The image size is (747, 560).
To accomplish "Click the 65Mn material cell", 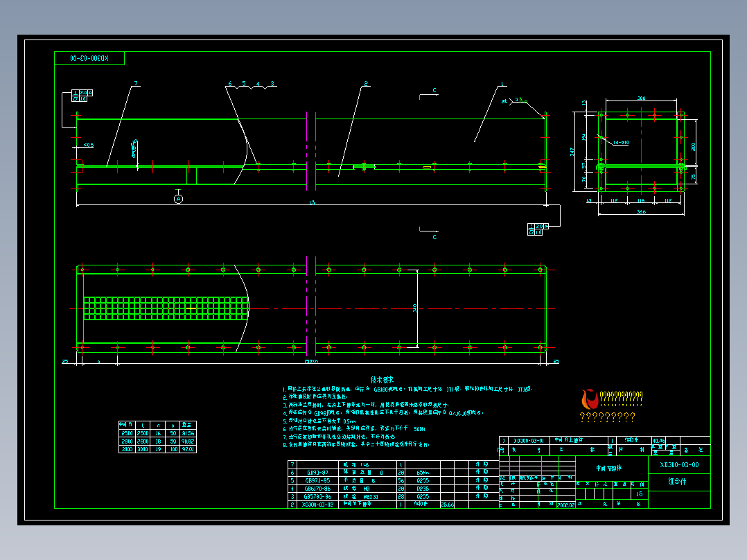I will 423,473.
